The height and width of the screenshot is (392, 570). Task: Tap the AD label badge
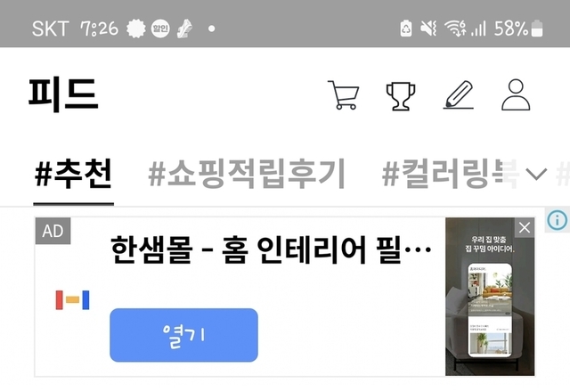[53, 231]
